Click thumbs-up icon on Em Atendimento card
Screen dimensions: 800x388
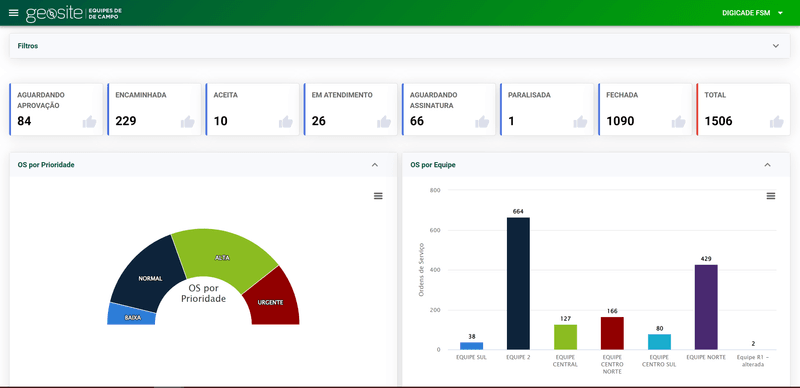coord(384,122)
